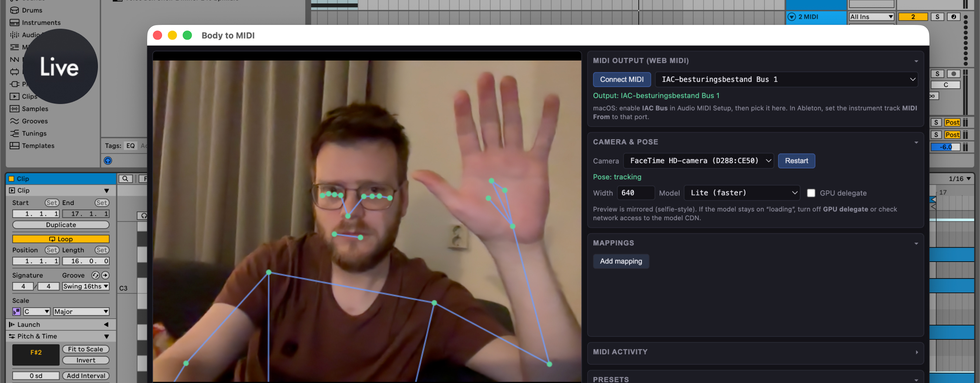This screenshot has height=383, width=980.
Task: Collapse the Pitch & Time section triangle
Action: coord(106,336)
